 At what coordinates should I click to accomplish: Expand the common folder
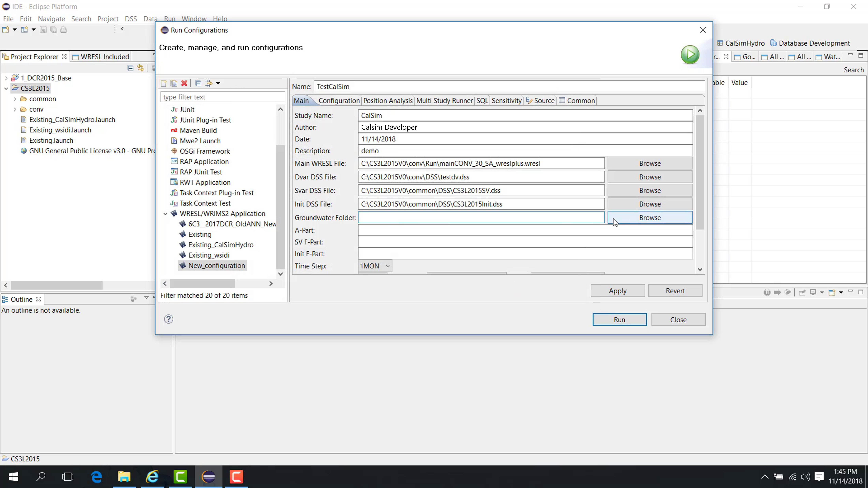(15, 99)
